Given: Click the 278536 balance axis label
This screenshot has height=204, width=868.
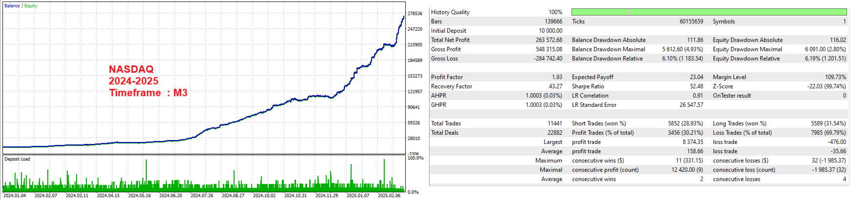Looking at the screenshot, I should pos(415,14).
